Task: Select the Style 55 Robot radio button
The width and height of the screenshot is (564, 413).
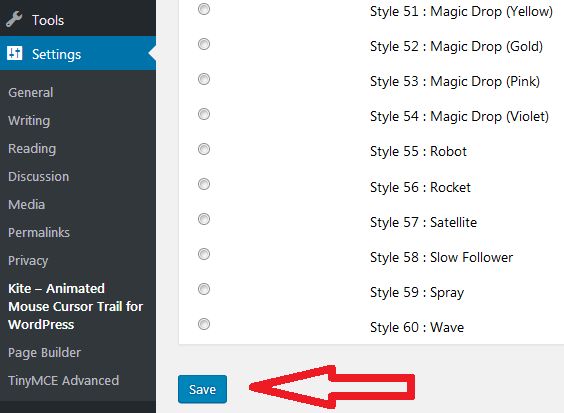Action: pyautogui.click(x=204, y=149)
